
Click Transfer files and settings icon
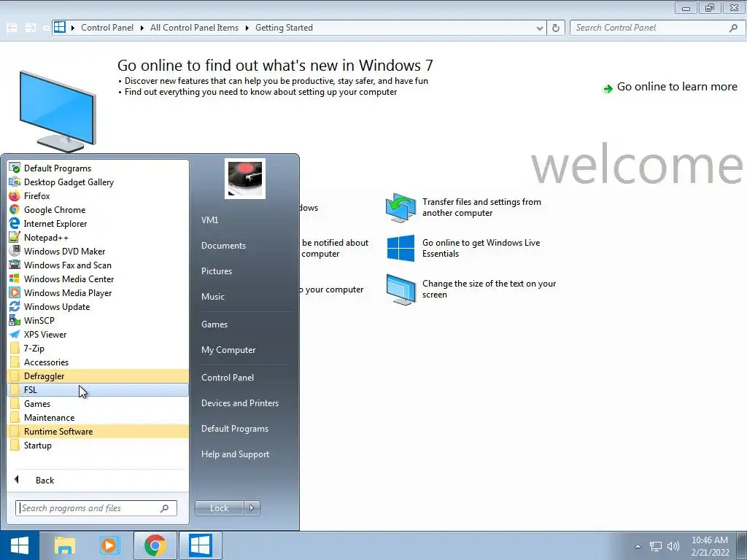pyautogui.click(x=400, y=208)
